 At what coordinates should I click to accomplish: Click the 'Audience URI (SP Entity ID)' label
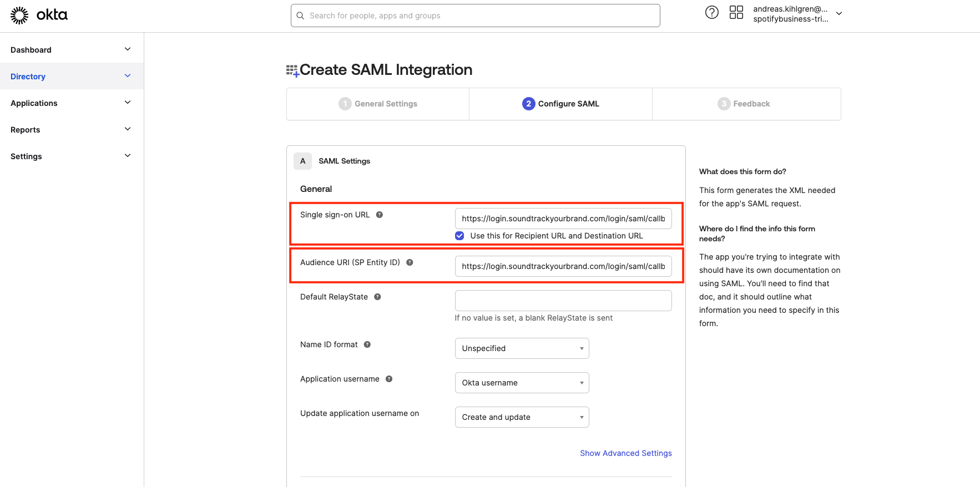coord(350,262)
